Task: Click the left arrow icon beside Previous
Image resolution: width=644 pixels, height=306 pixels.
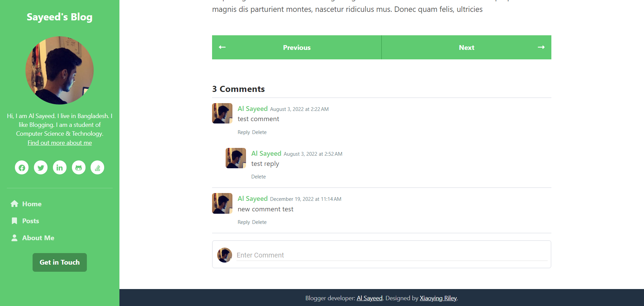Action: pos(222,47)
